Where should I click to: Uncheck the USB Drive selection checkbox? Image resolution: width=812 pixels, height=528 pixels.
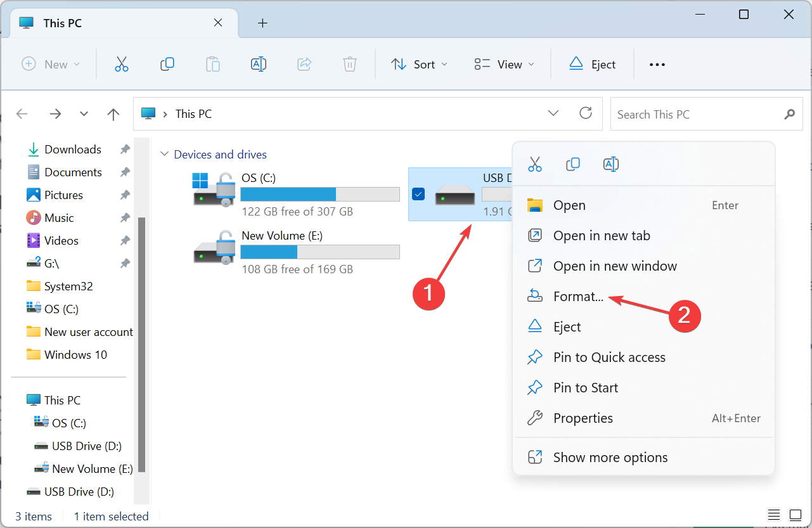tap(418, 194)
